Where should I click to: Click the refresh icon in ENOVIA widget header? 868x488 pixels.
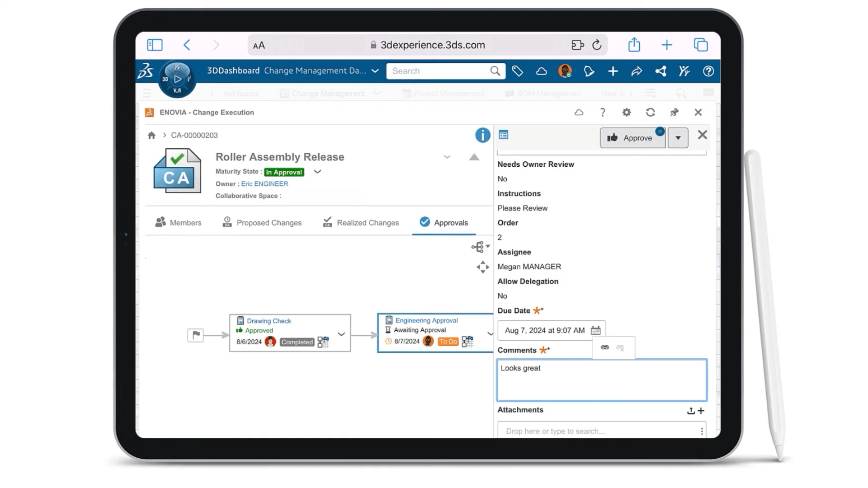pos(650,113)
